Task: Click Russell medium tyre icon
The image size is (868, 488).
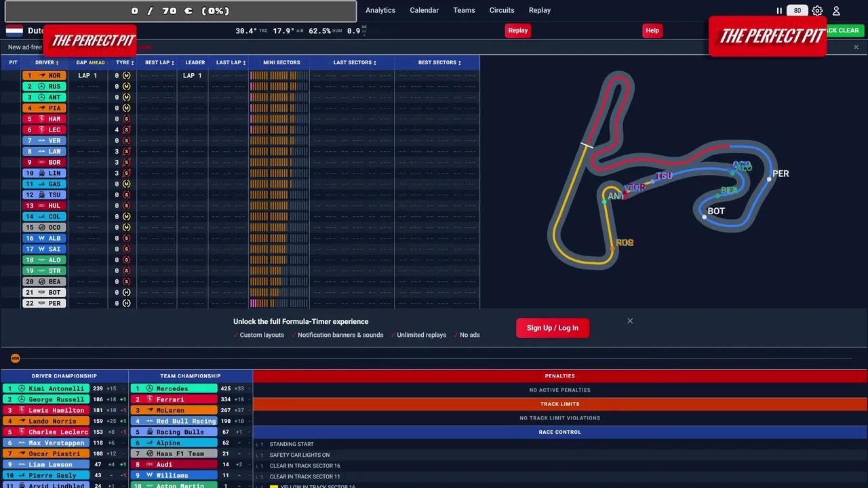Action: click(126, 87)
